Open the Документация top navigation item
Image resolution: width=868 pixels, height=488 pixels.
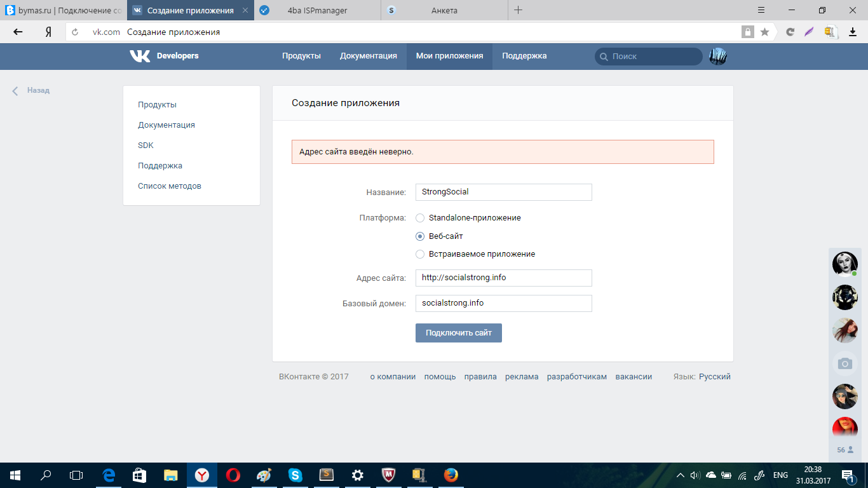click(369, 56)
